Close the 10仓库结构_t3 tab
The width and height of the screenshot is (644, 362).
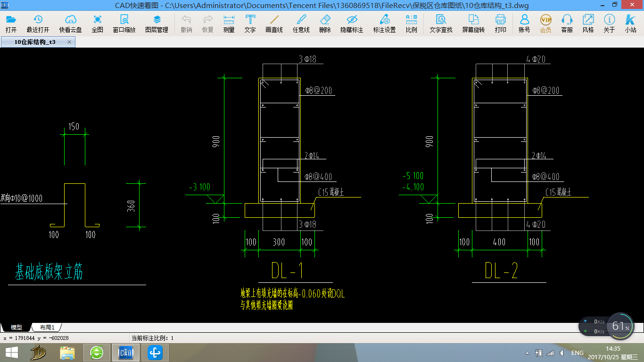pyautogui.click(x=69, y=42)
